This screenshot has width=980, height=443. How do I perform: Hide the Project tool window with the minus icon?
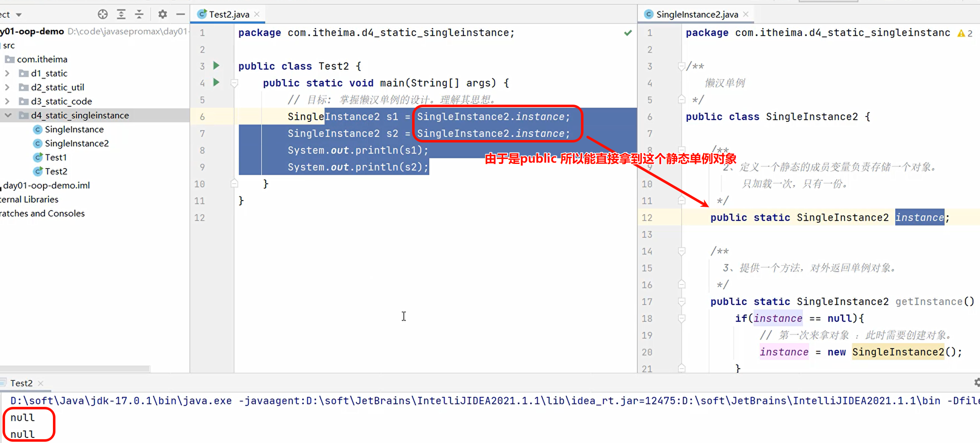point(181,14)
